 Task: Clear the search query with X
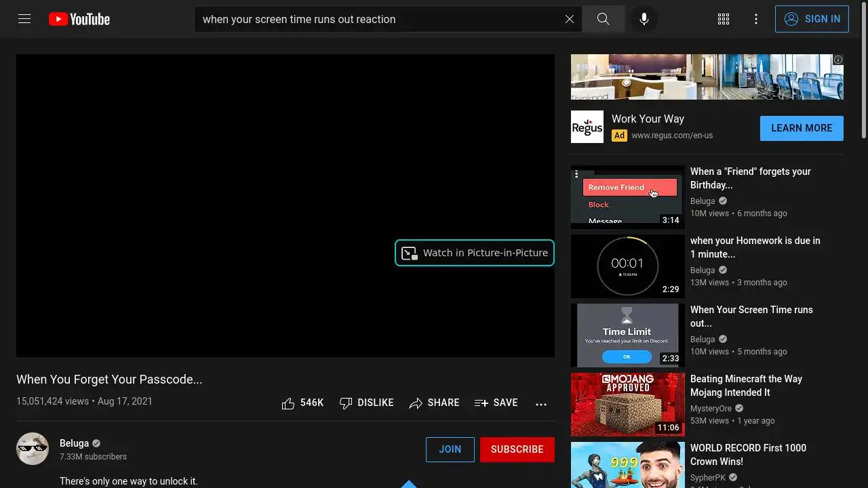point(570,19)
